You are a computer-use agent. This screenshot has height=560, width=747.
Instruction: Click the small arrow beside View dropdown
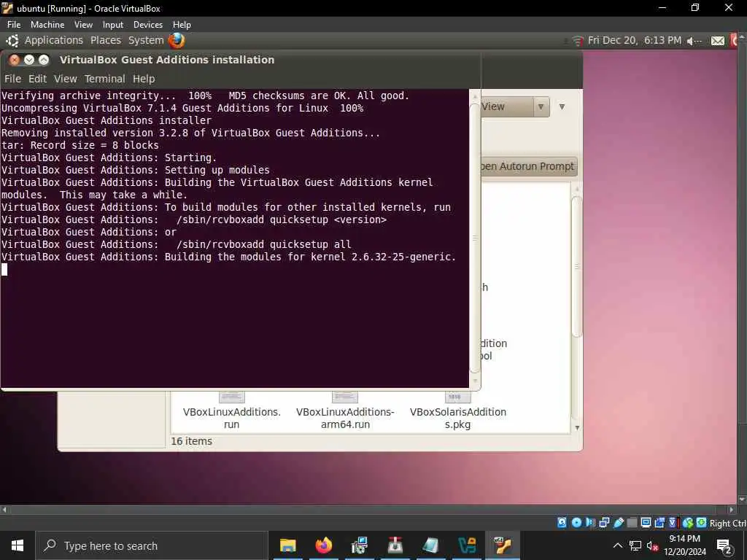tap(562, 106)
